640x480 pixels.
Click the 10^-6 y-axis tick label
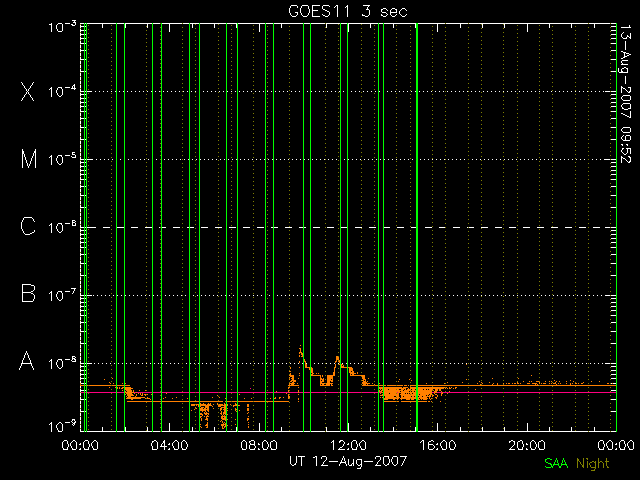(62, 227)
